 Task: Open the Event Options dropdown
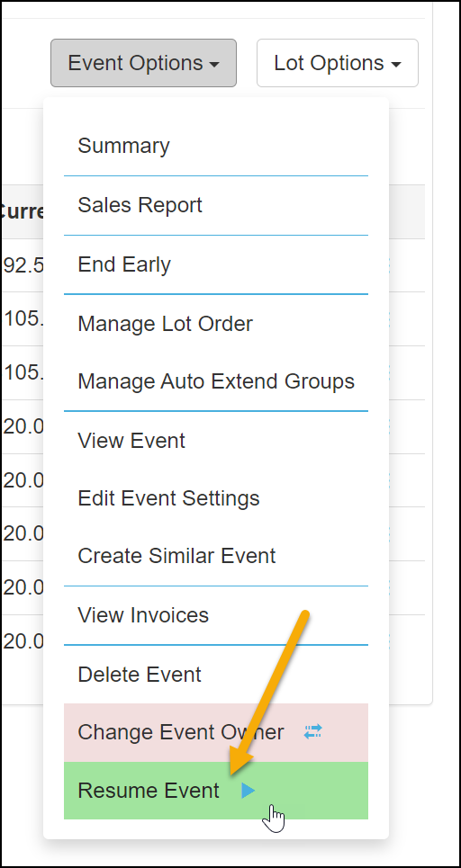[x=143, y=63]
